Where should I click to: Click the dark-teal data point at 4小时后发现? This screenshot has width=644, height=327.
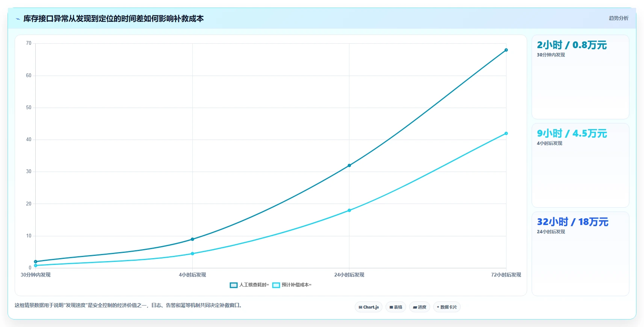tap(192, 239)
